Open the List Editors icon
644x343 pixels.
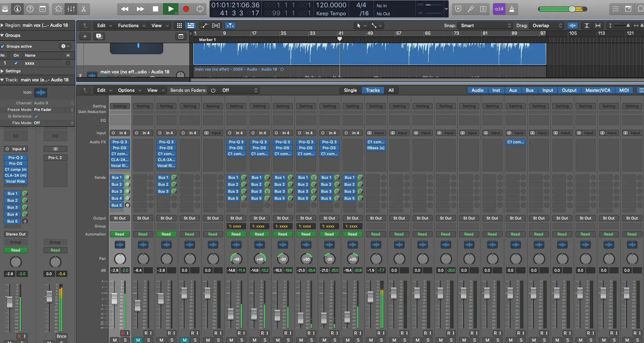coord(616,9)
